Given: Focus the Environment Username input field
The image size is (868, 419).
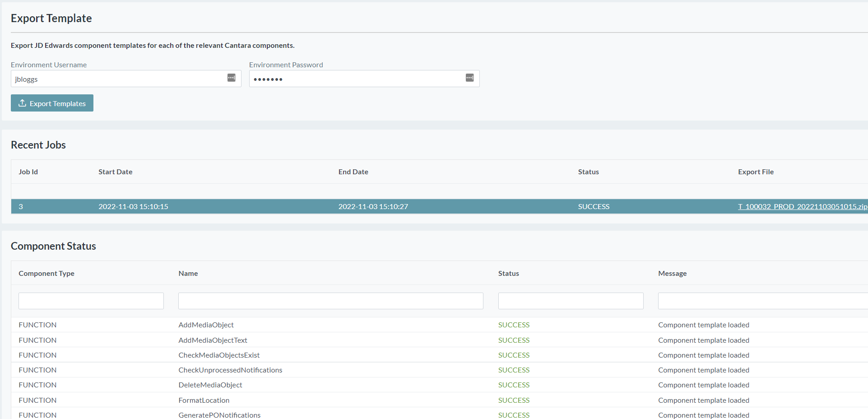Looking at the screenshot, I should point(118,79).
